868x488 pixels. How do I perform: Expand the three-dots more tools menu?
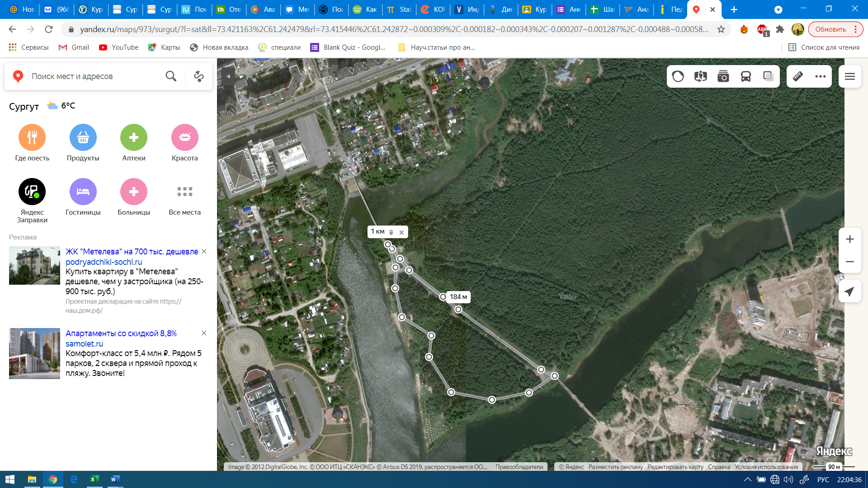point(821,76)
